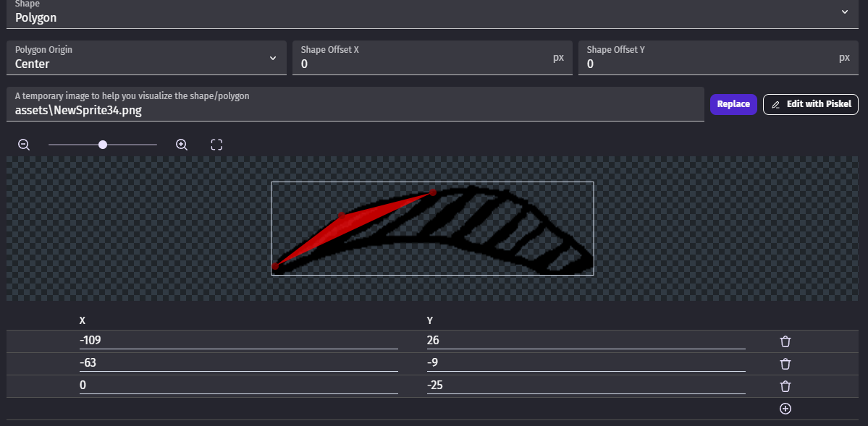This screenshot has width=868, height=426.
Task: Open image with Edit with Piskel button
Action: [x=810, y=104]
